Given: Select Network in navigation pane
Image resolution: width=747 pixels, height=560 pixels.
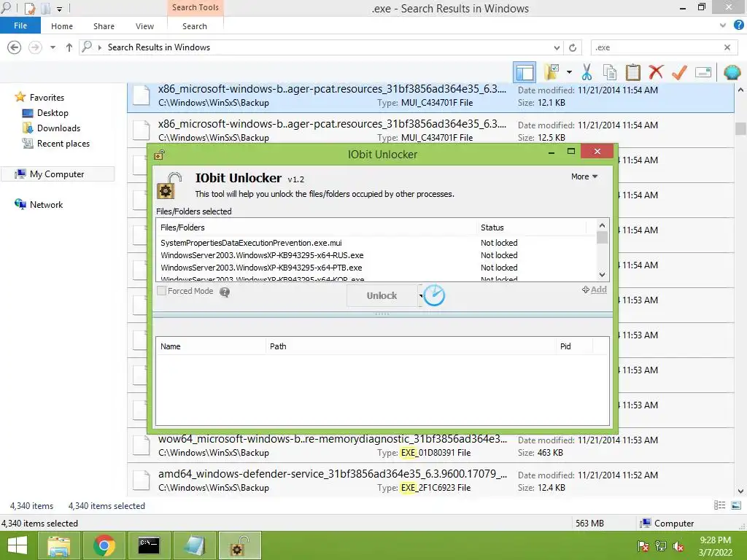Looking at the screenshot, I should [46, 205].
